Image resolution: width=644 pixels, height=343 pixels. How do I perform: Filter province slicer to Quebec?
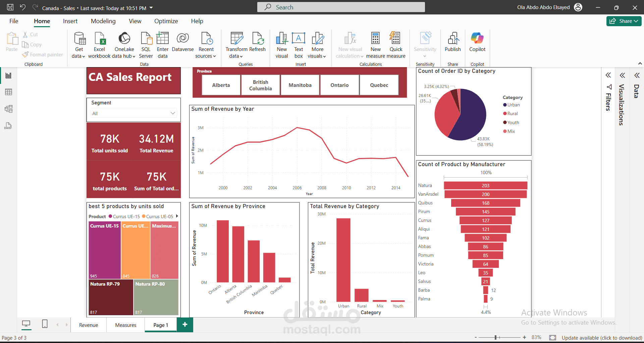tap(379, 85)
